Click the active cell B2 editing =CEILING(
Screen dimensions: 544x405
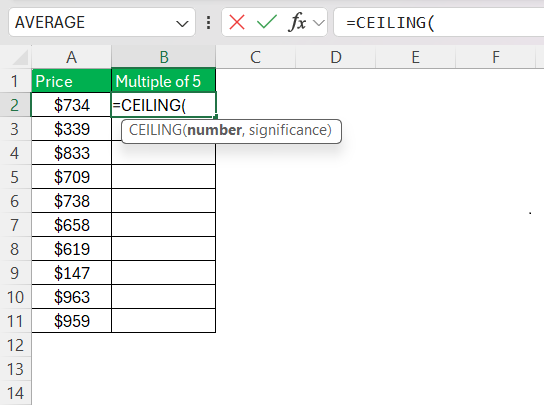pos(164,105)
